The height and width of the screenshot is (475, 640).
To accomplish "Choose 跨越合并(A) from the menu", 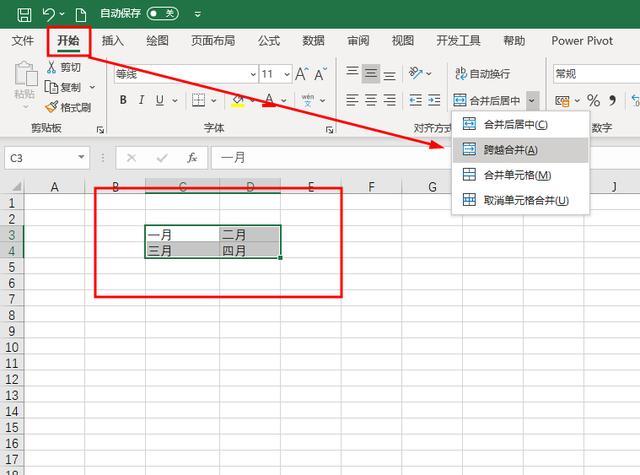I will 520,150.
